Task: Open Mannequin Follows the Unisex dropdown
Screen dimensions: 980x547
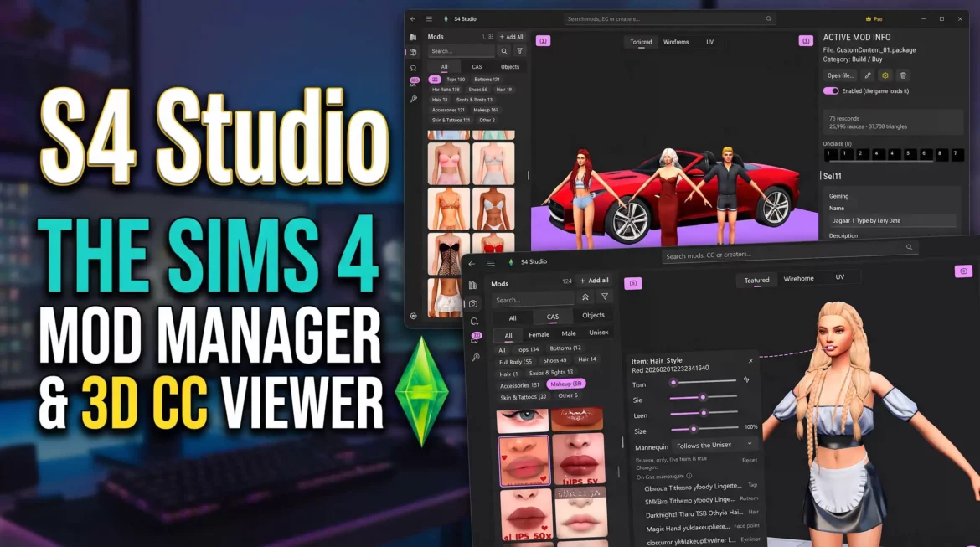Action: (714, 445)
